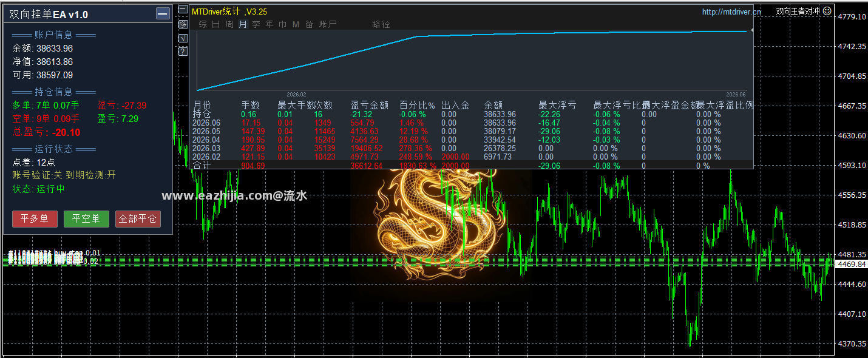868x358 pixels.
Task: Click the 手数 column header
Action: [x=250, y=105]
